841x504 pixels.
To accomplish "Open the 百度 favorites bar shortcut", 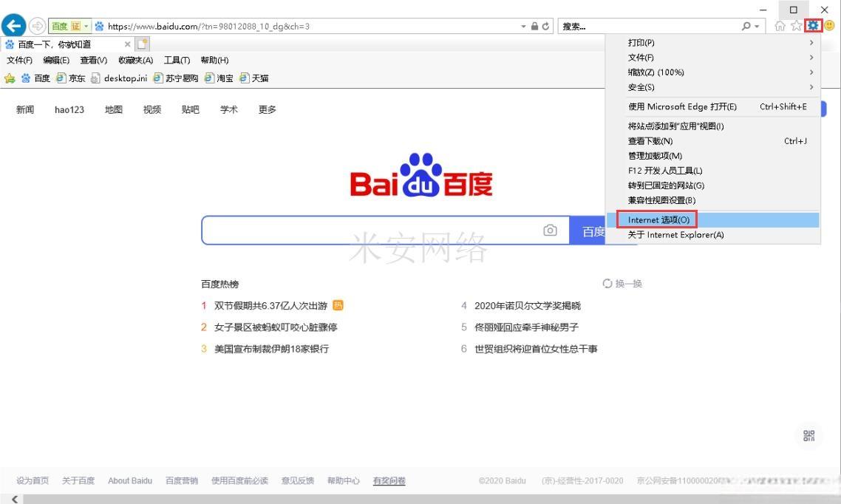I will pos(36,78).
